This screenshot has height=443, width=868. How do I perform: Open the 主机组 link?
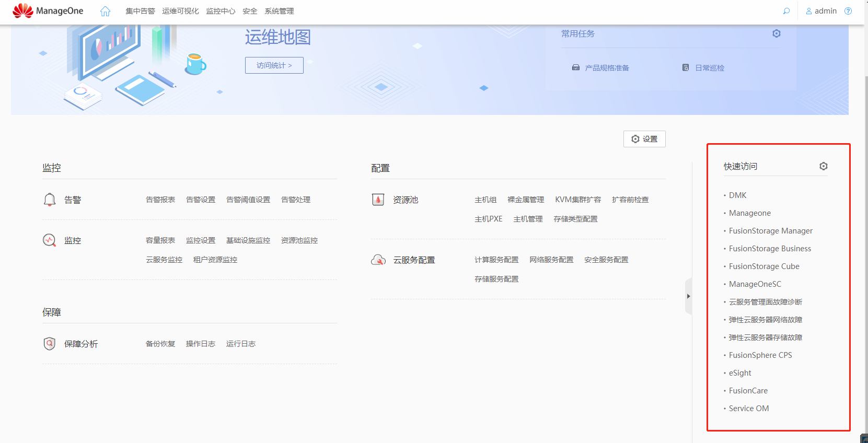coord(485,200)
